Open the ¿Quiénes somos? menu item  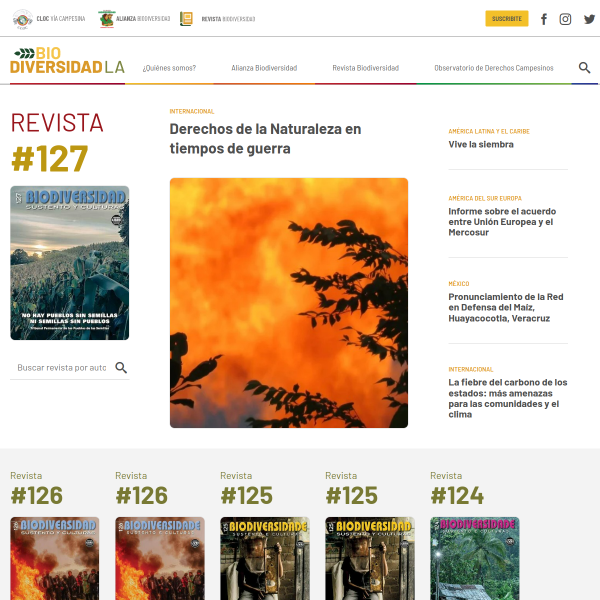pos(169,68)
